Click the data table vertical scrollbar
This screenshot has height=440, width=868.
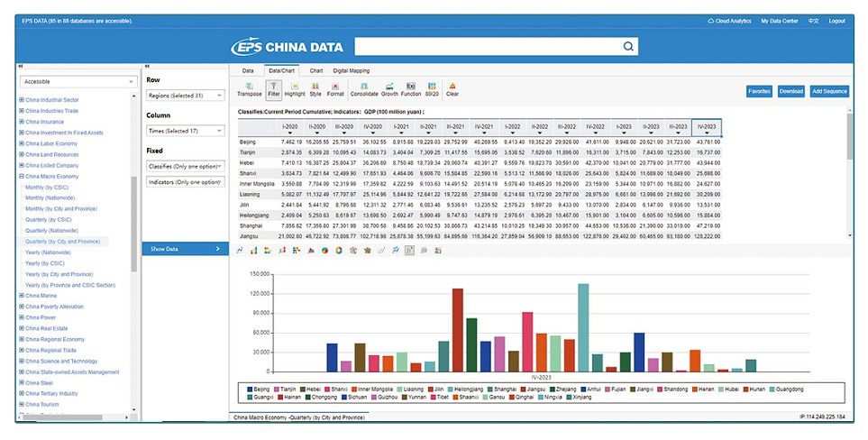[x=850, y=137]
